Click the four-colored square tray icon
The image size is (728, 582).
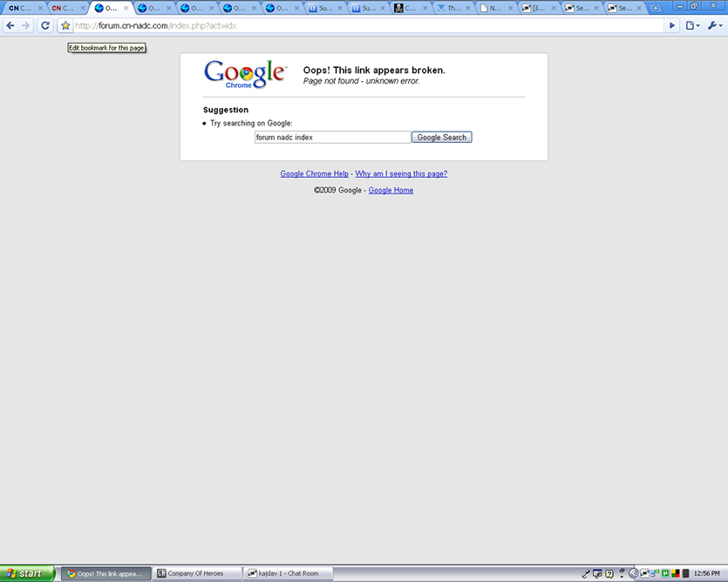676,573
